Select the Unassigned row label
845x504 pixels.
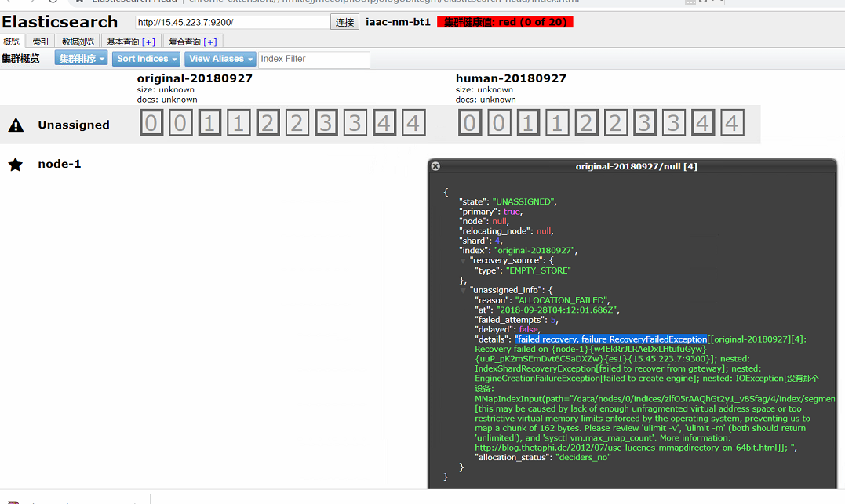point(73,125)
